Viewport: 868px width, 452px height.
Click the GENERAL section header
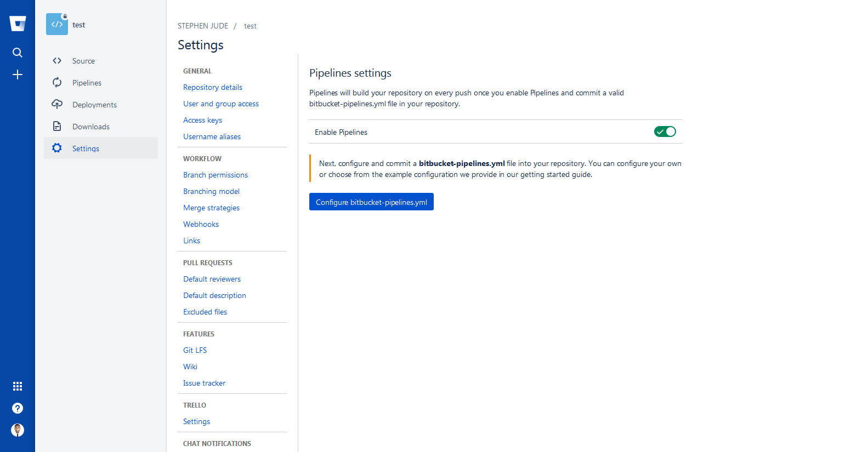197,71
